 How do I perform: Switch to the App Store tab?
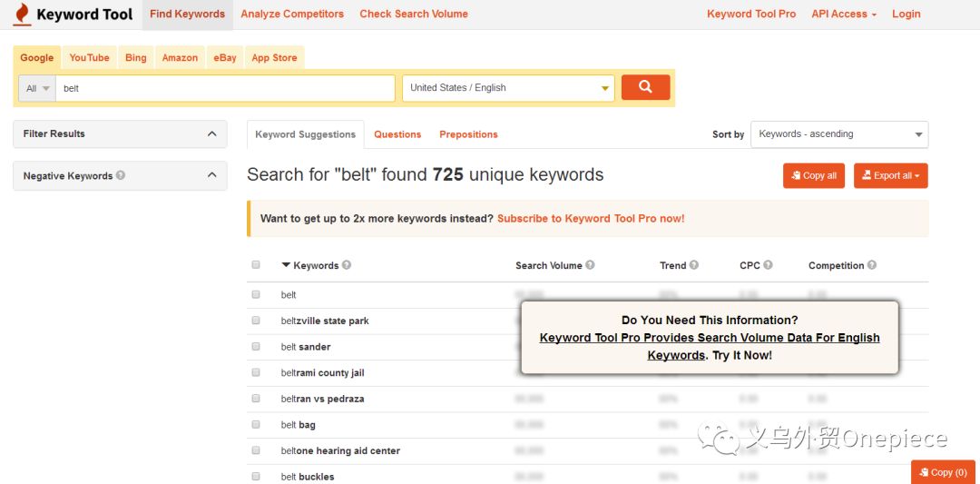(x=274, y=57)
